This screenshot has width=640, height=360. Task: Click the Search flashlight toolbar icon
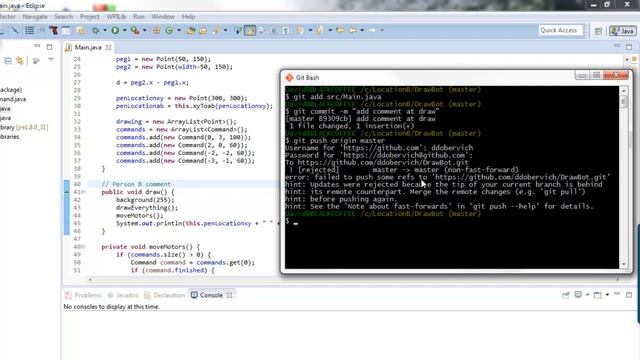tap(216, 30)
